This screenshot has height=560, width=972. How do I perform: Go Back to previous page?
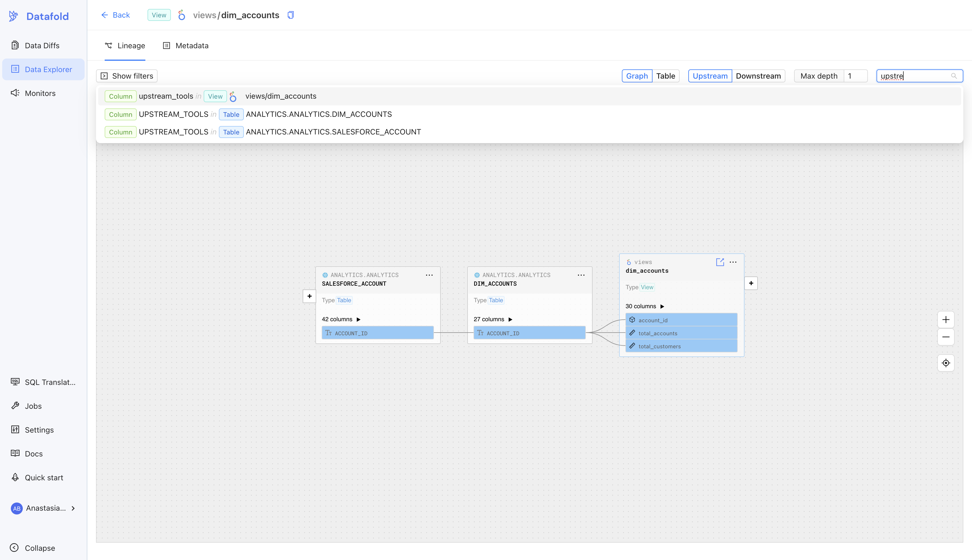[x=116, y=15]
